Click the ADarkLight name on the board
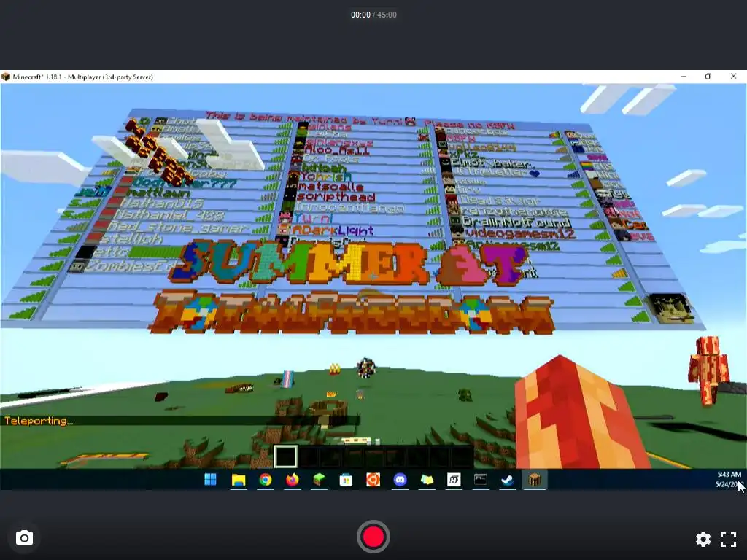This screenshot has height=560, width=747. pos(333,230)
